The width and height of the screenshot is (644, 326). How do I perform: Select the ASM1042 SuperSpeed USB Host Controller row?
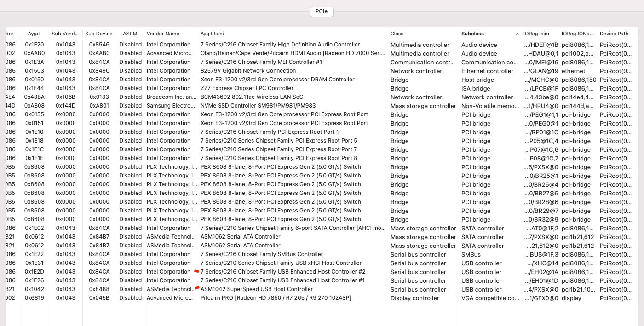[x=257, y=289]
